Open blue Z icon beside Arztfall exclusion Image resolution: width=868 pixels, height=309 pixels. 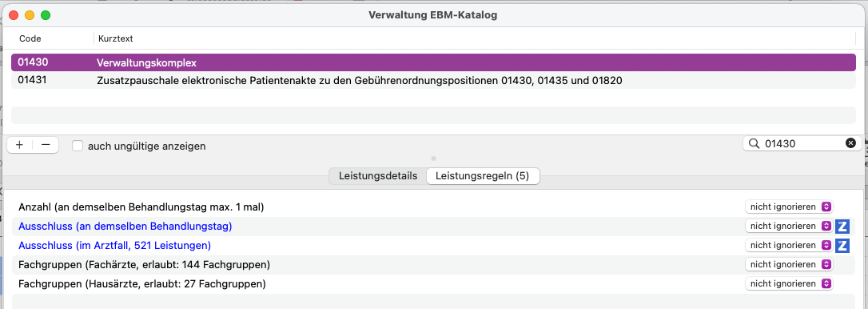point(842,245)
